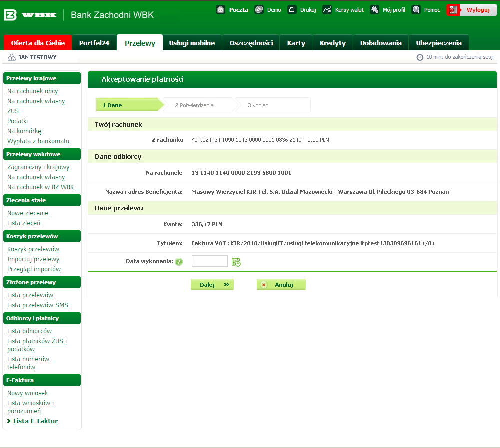
Task: Click the session timer clock icon
Action: point(420,57)
